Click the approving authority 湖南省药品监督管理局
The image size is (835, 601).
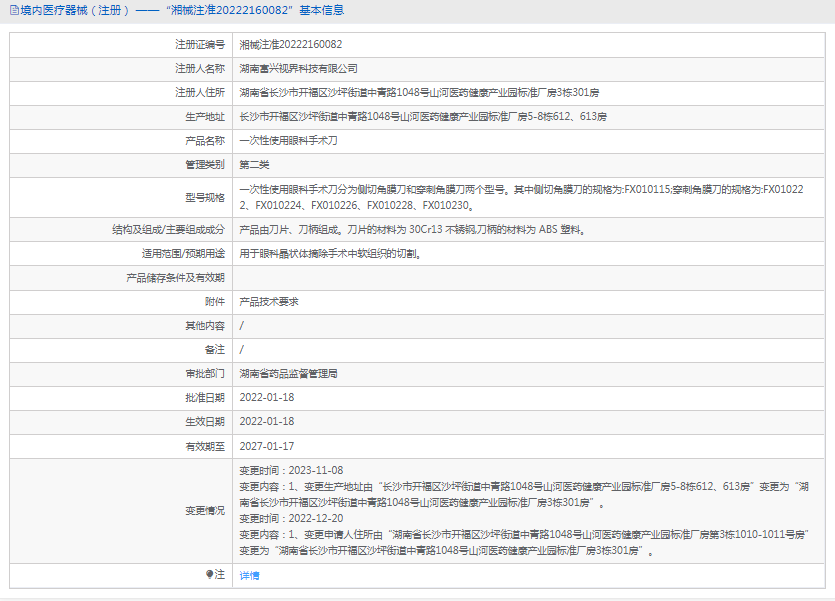[289, 373]
